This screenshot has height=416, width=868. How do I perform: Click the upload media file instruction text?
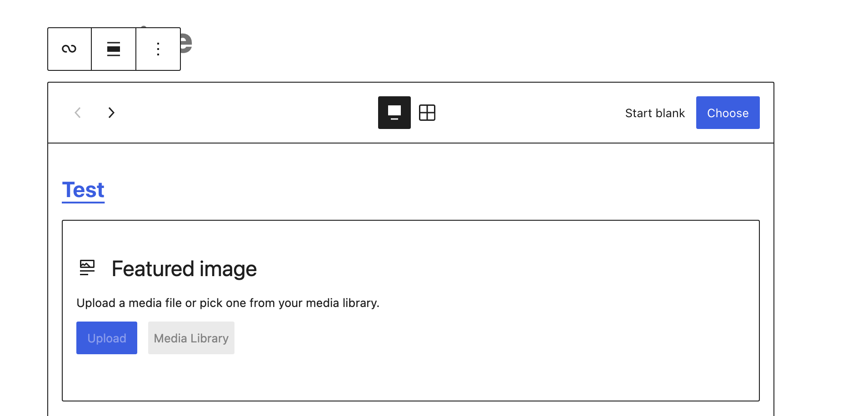(x=228, y=303)
